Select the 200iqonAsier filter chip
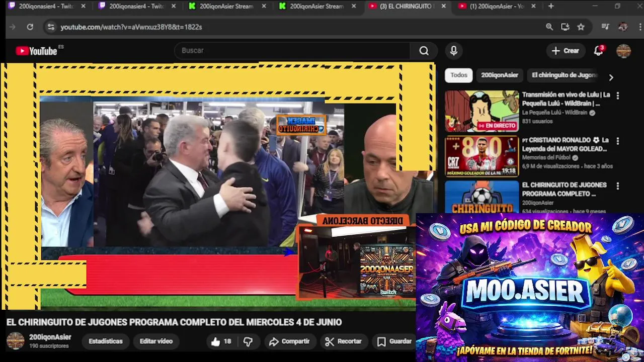Viewport: 644px width, 362px height. (500, 75)
